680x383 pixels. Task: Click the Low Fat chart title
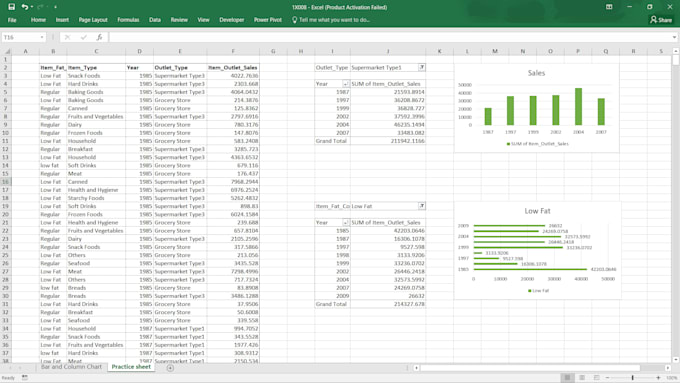coord(537,211)
